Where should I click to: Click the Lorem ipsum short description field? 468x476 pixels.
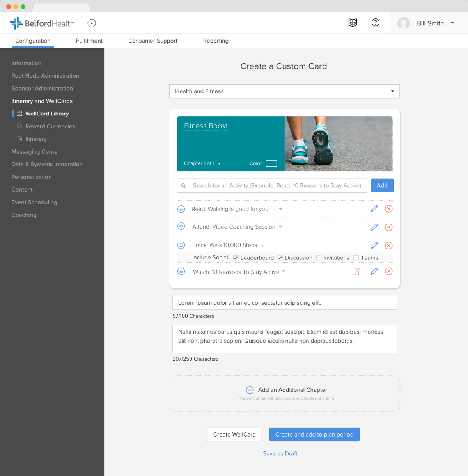pyautogui.click(x=285, y=303)
